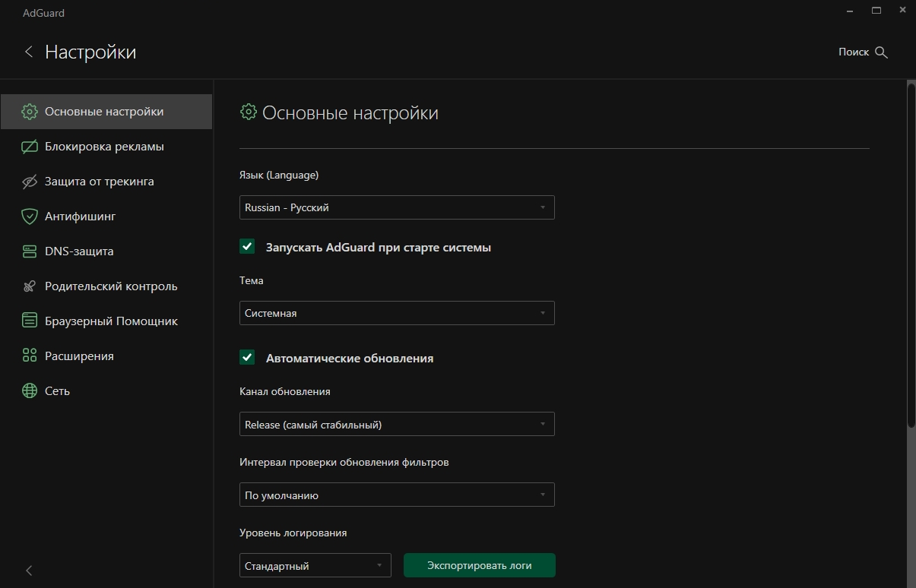Image resolution: width=916 pixels, height=588 pixels.
Task: Click the Защита от трекинга crossed-eye icon
Action: click(x=30, y=182)
